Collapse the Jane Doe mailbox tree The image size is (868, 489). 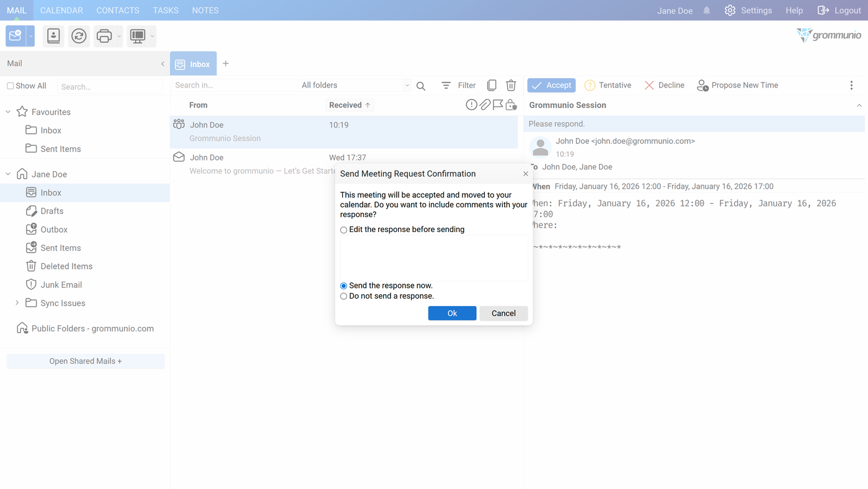[8, 174]
